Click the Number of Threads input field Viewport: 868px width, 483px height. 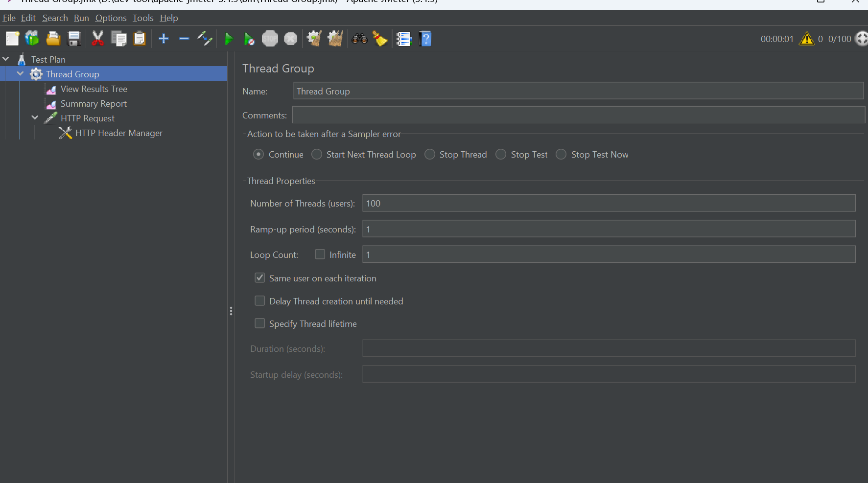pos(609,203)
